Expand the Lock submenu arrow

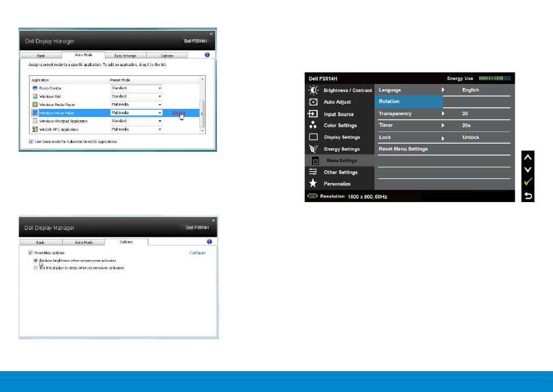[x=443, y=138]
